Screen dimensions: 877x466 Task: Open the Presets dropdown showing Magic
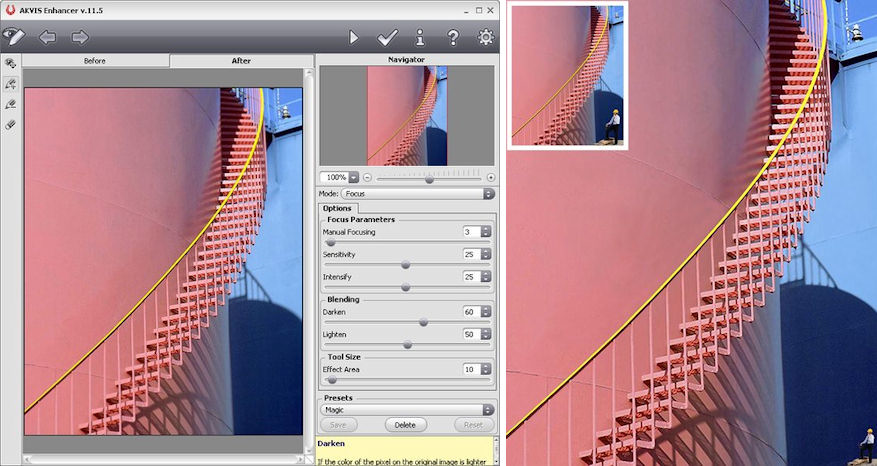point(407,409)
